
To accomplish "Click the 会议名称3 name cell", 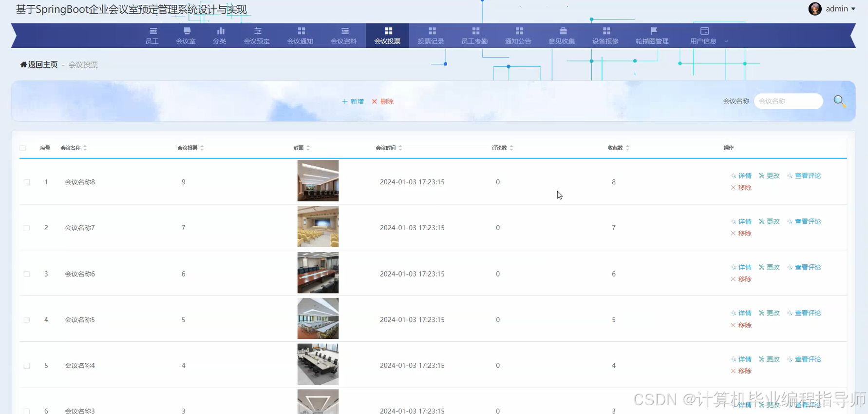I will [x=80, y=411].
